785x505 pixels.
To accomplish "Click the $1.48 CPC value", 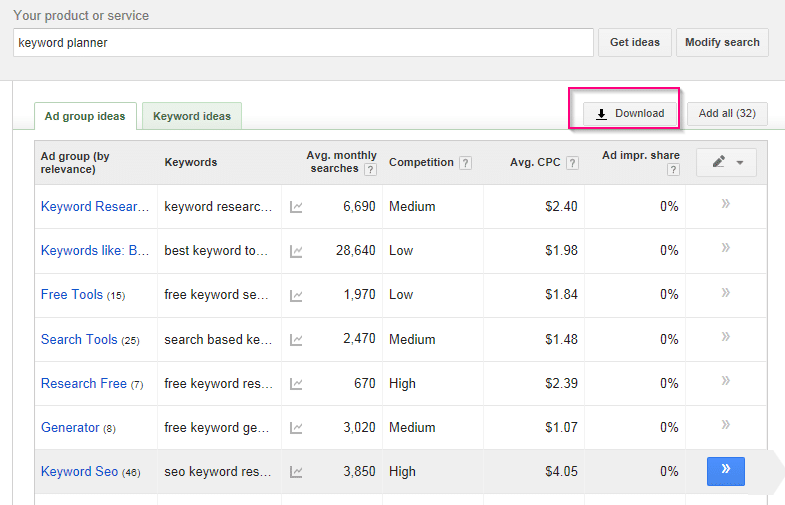I will coord(561,339).
